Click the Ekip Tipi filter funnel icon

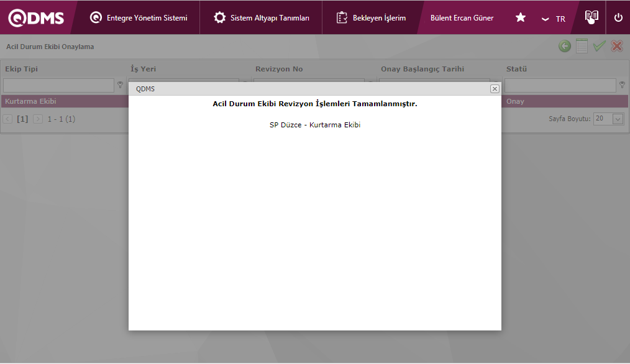pos(120,84)
